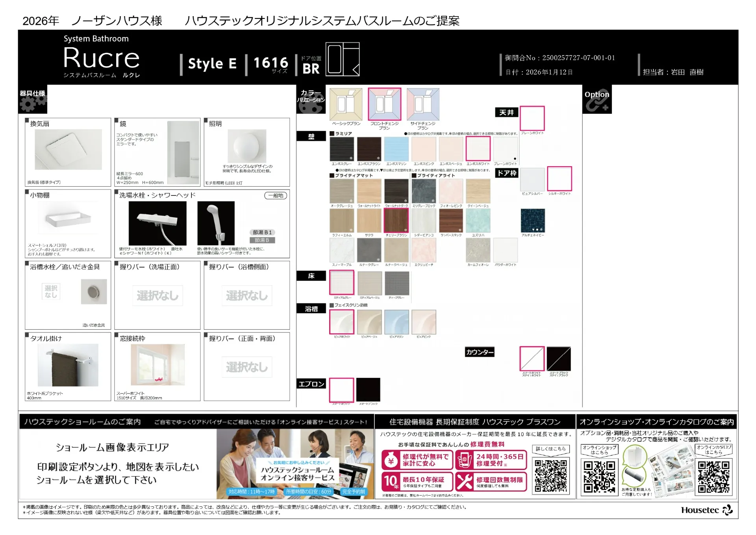Select the フロントチェンジプラン color plan
The image size is (756, 535).
pyautogui.click(x=384, y=104)
